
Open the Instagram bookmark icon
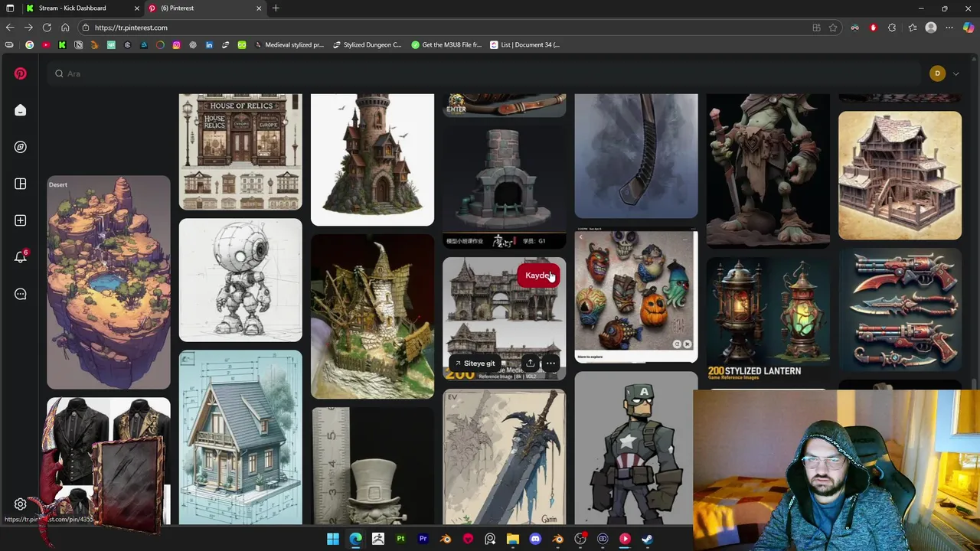(x=176, y=45)
